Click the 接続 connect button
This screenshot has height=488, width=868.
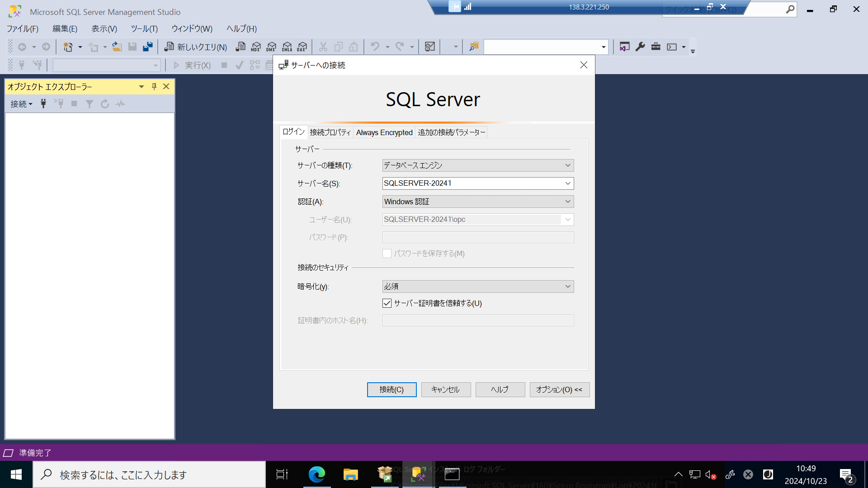pos(392,389)
